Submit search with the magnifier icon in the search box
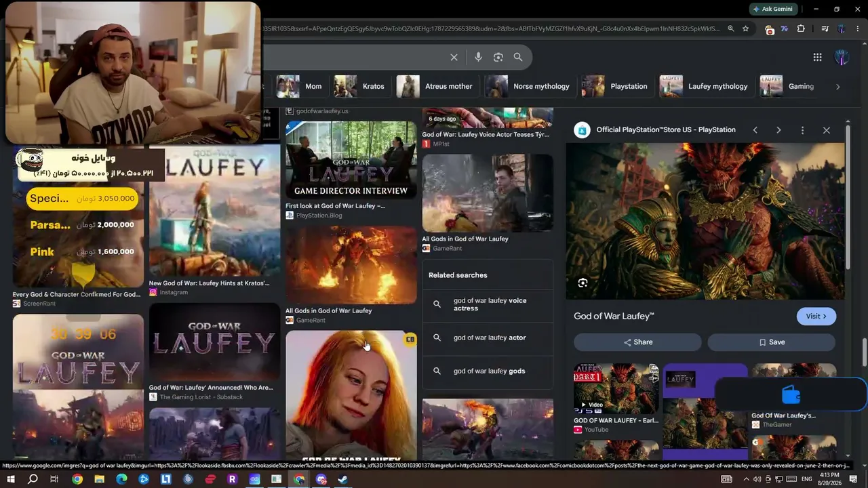Image resolution: width=868 pixels, height=488 pixels. coord(518,58)
